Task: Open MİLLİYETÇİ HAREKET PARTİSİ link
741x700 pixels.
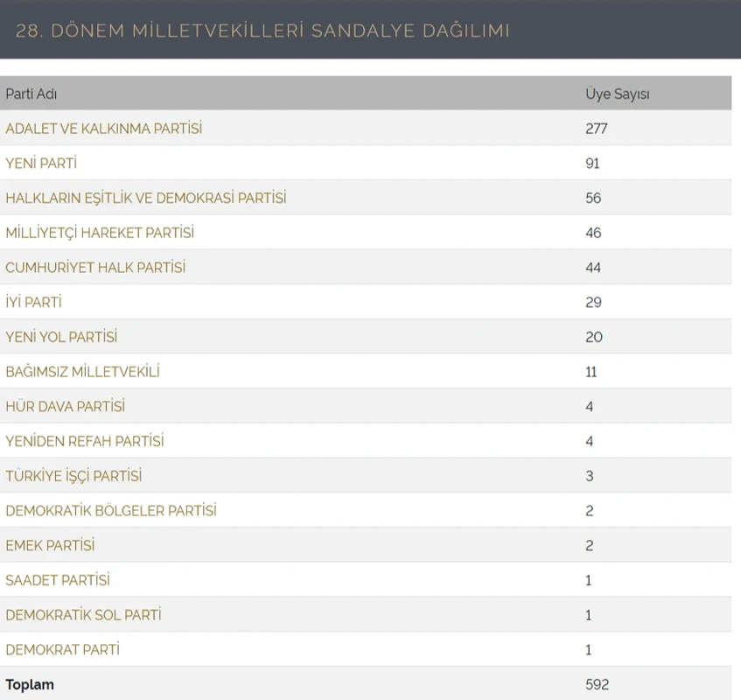Action: coord(100,233)
